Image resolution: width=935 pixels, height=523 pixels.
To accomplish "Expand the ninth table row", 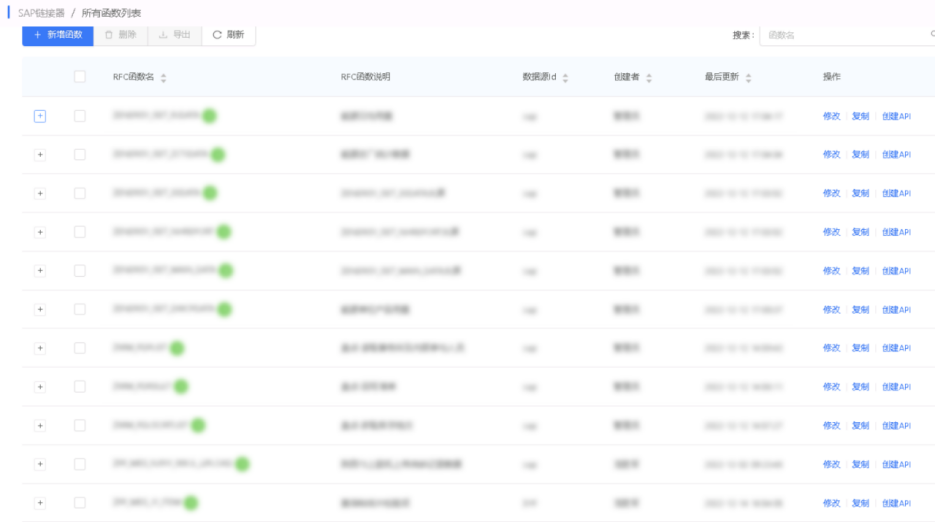I will (x=40, y=425).
